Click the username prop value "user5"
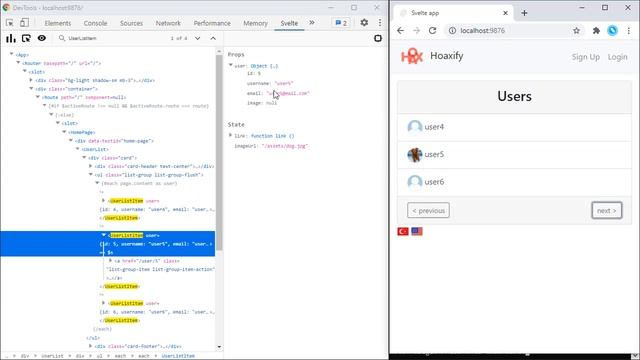Screen dimensions: 640x360 click(284, 83)
